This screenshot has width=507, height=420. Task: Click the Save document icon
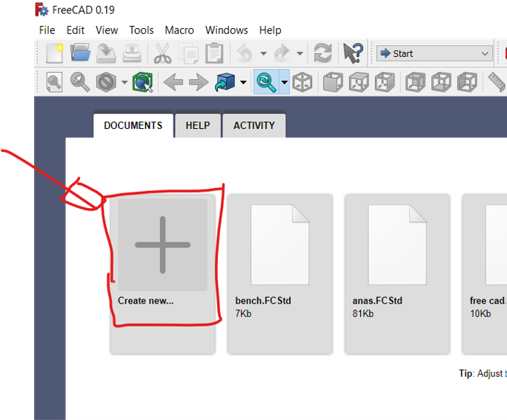point(106,53)
